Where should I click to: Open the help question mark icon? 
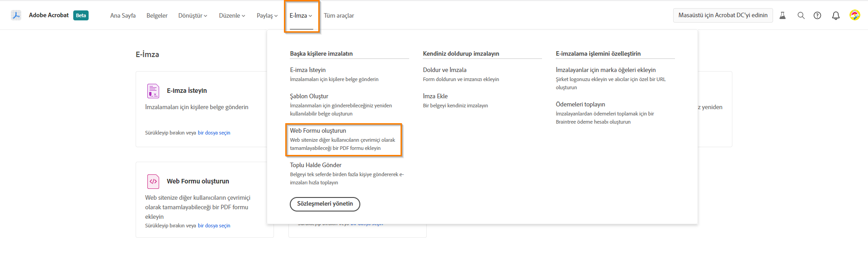[x=817, y=15]
